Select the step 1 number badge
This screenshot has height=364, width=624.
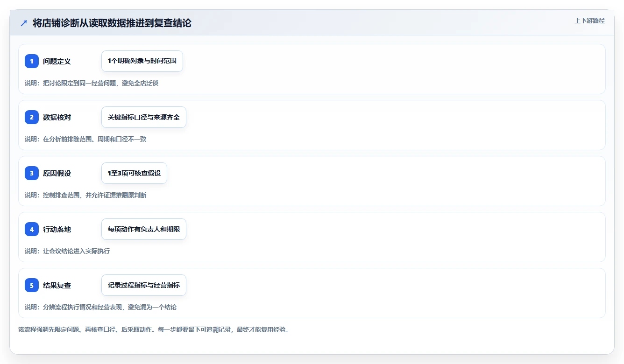32,61
